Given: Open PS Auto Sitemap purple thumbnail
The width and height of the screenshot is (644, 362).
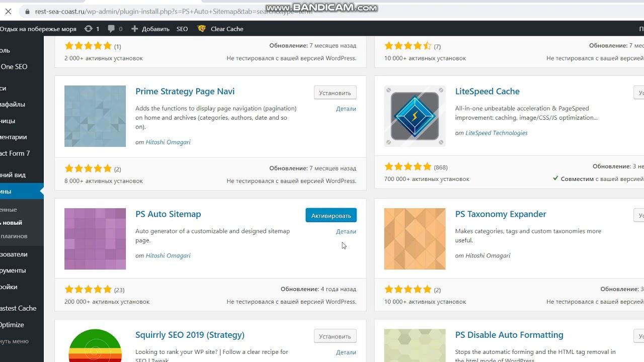Looking at the screenshot, I should point(95,239).
